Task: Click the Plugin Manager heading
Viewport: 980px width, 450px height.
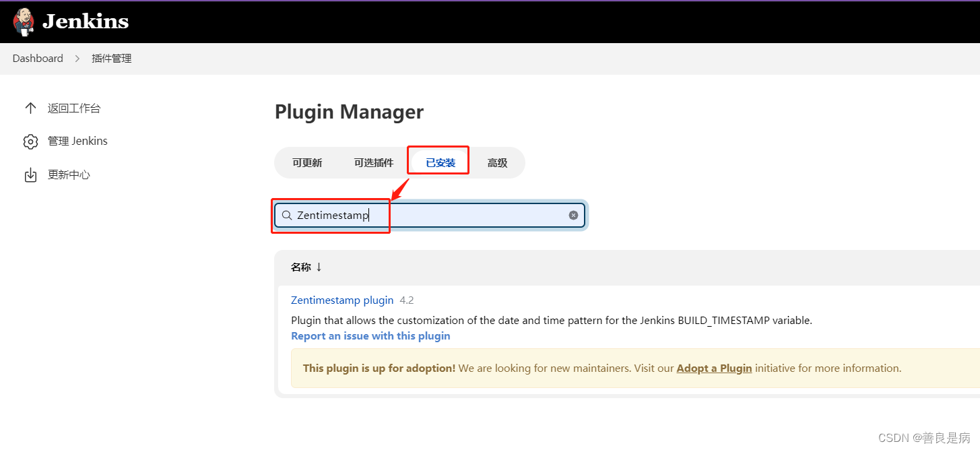Action: coord(349,111)
